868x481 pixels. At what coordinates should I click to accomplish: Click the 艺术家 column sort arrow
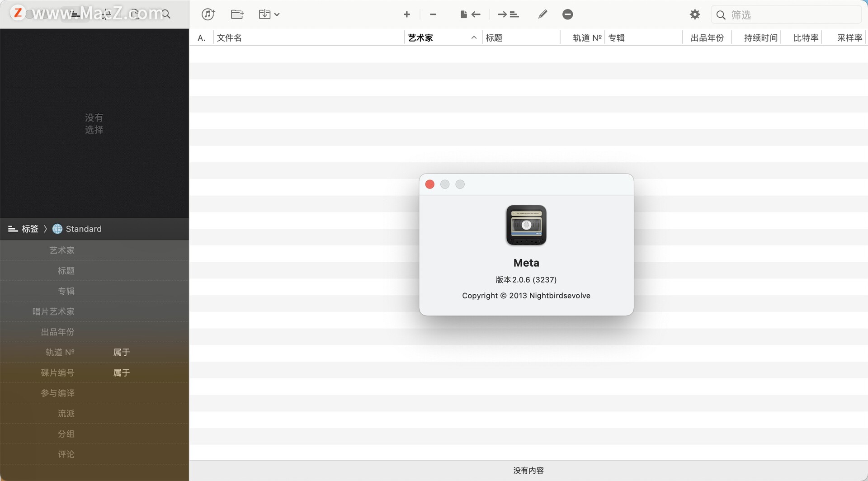coord(474,38)
